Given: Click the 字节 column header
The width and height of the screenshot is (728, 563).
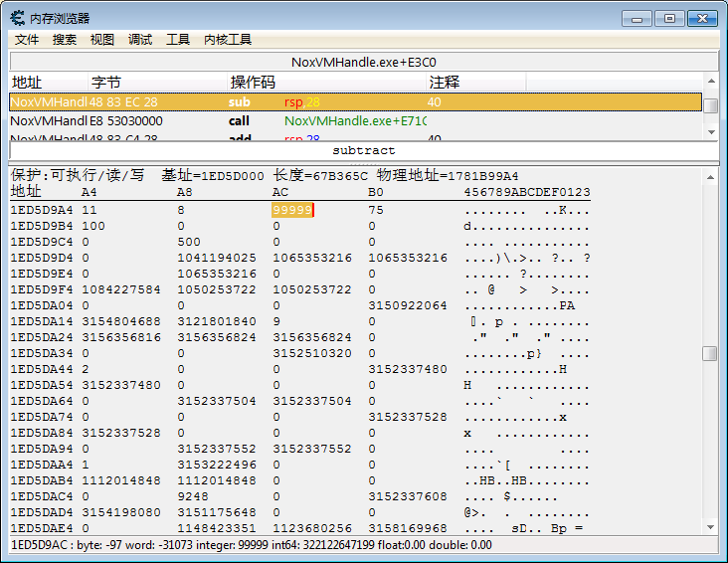Looking at the screenshot, I should point(157,83).
